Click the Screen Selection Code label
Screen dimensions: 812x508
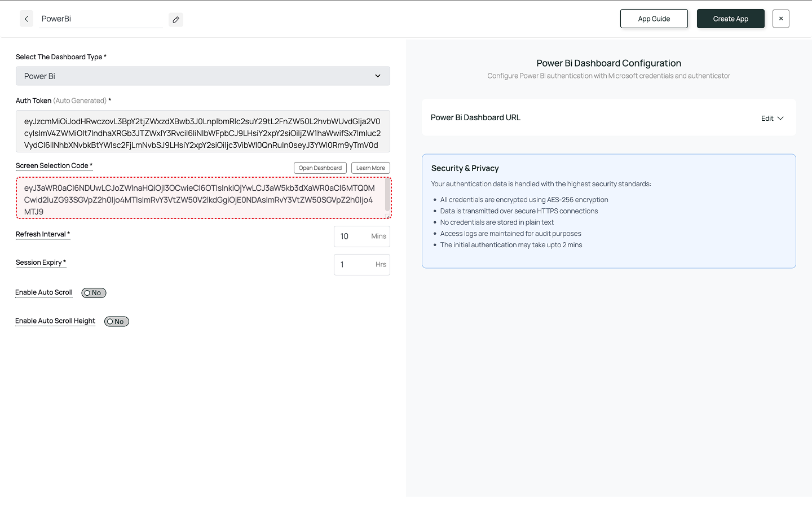pyautogui.click(x=52, y=166)
